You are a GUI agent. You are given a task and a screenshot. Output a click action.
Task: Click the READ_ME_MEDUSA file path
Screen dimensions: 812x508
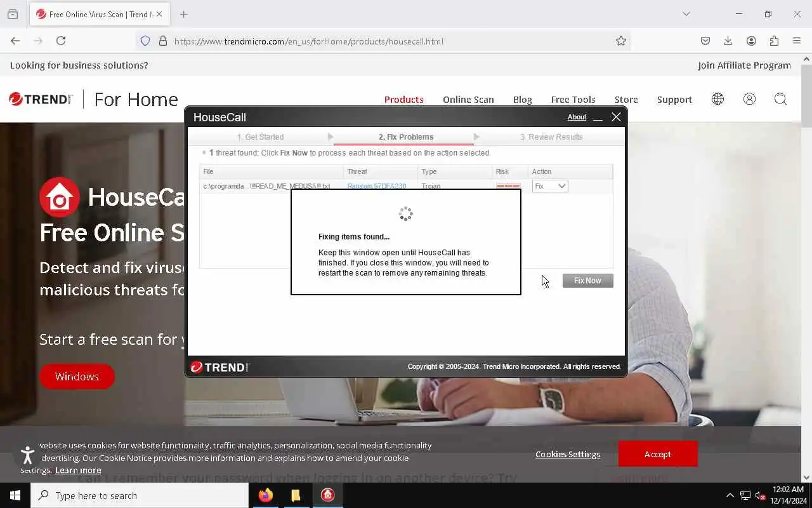coord(266,186)
